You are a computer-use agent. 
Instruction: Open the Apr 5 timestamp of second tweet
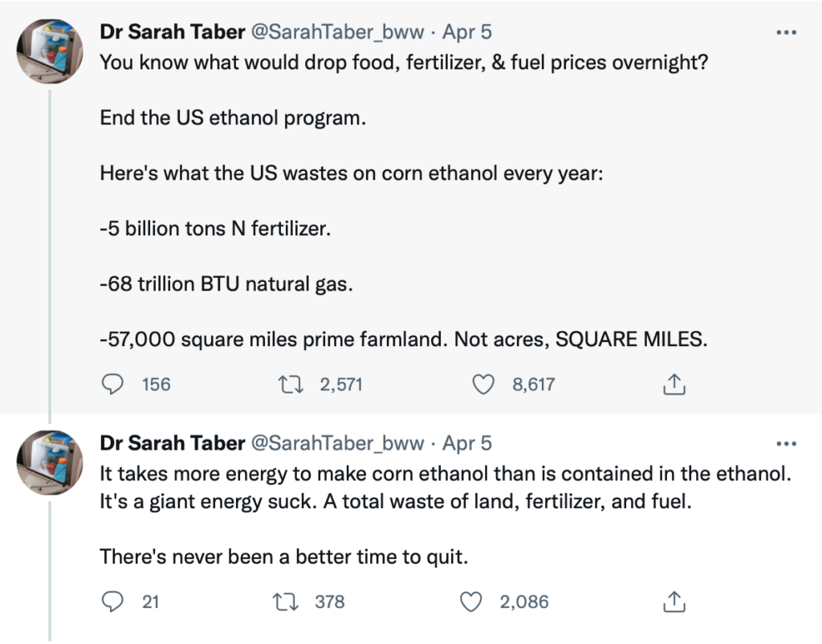(x=467, y=443)
